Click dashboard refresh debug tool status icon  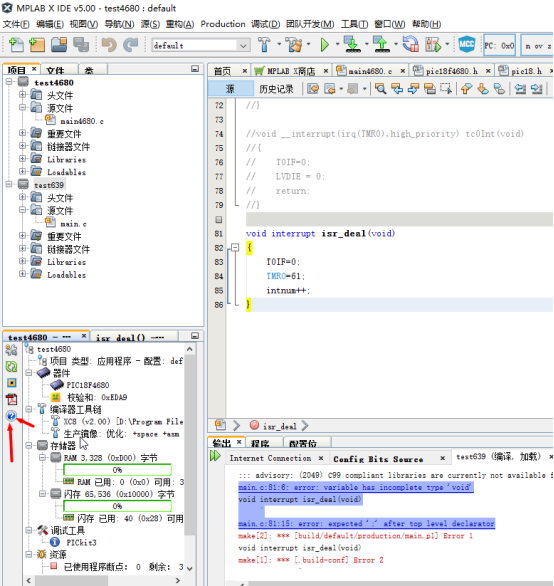[12, 366]
